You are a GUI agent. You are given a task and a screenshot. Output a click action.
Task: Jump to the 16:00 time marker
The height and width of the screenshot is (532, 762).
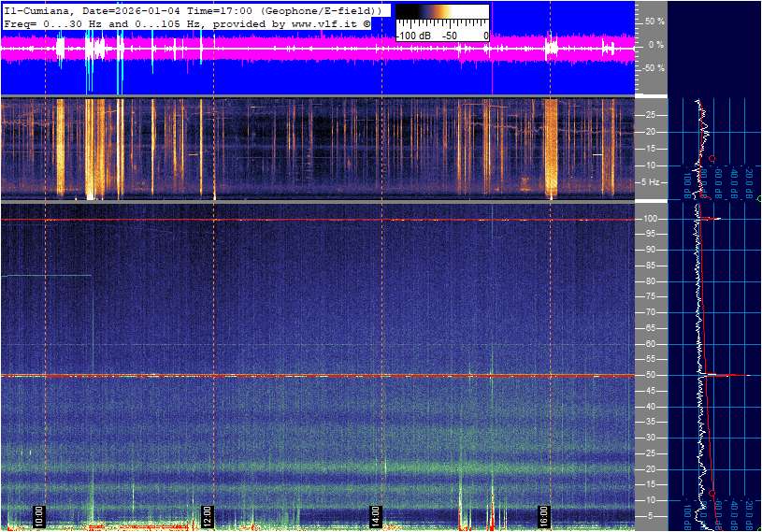543,516
